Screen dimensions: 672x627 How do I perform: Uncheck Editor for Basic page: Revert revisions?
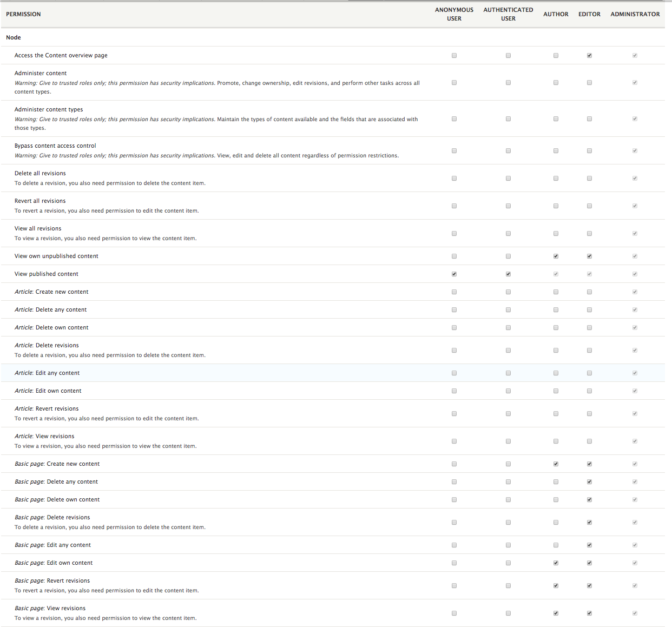589,586
